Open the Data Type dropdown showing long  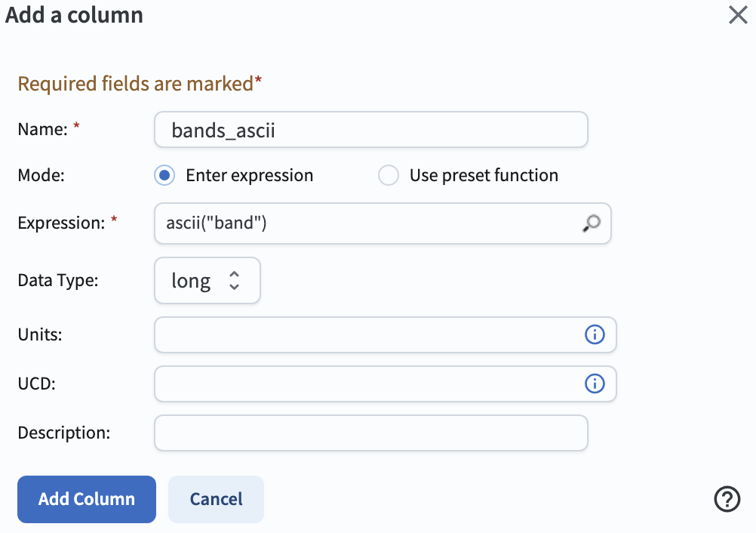tap(207, 281)
